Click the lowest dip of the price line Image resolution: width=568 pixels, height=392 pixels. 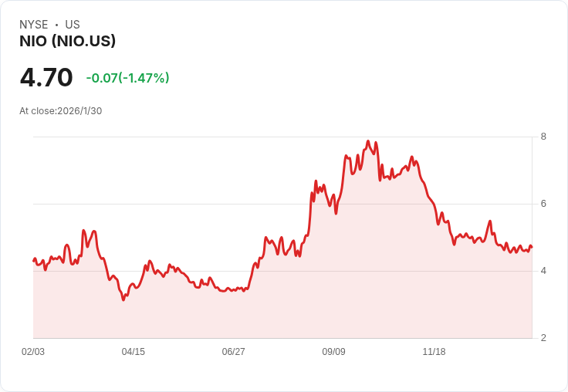coord(123,299)
